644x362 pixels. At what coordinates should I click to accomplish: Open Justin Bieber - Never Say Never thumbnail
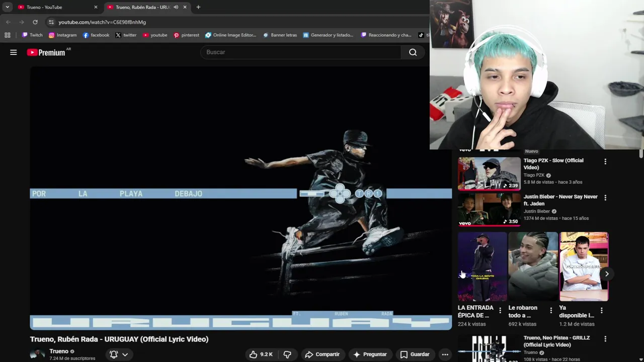489,209
